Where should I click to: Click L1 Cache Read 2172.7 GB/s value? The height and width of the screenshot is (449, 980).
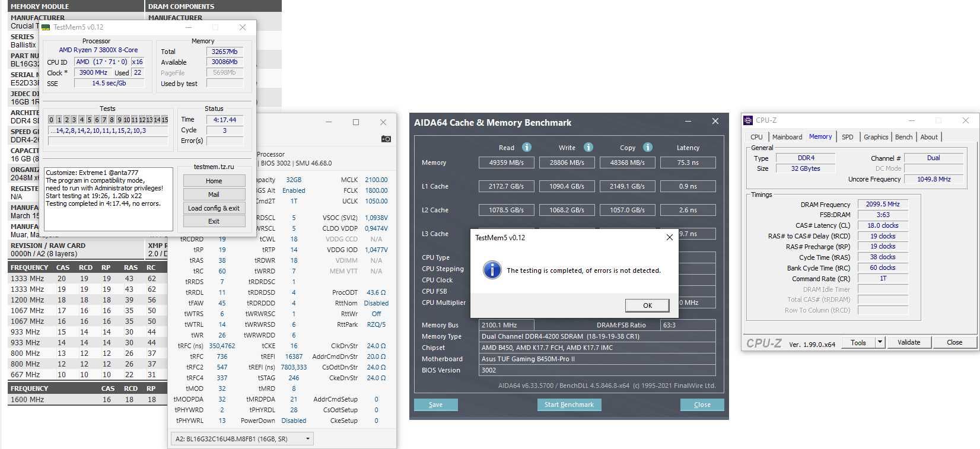pyautogui.click(x=506, y=186)
